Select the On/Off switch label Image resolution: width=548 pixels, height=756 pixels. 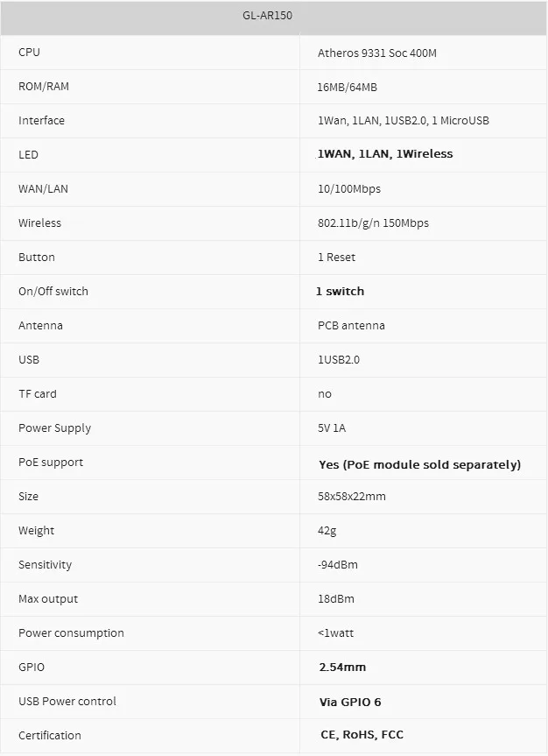tap(53, 291)
